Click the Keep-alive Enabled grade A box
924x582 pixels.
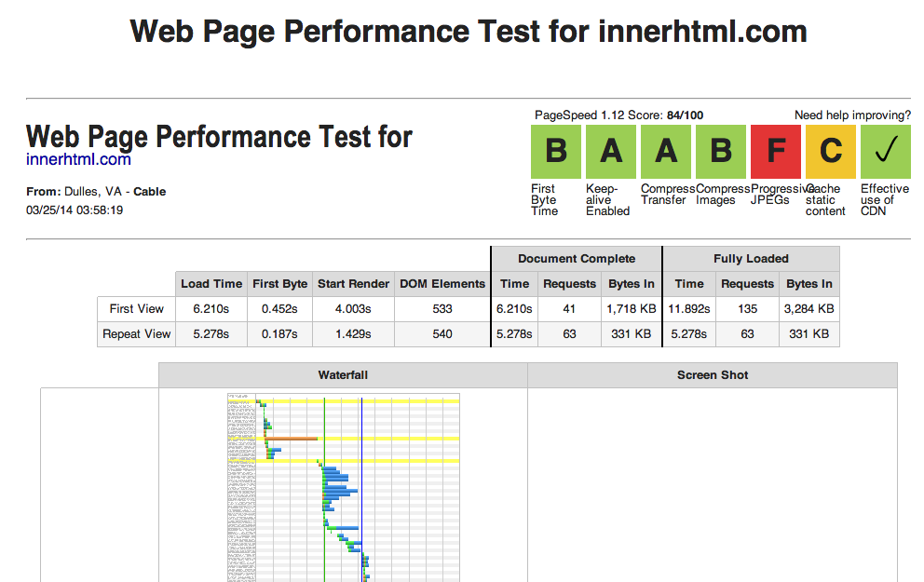coord(610,152)
